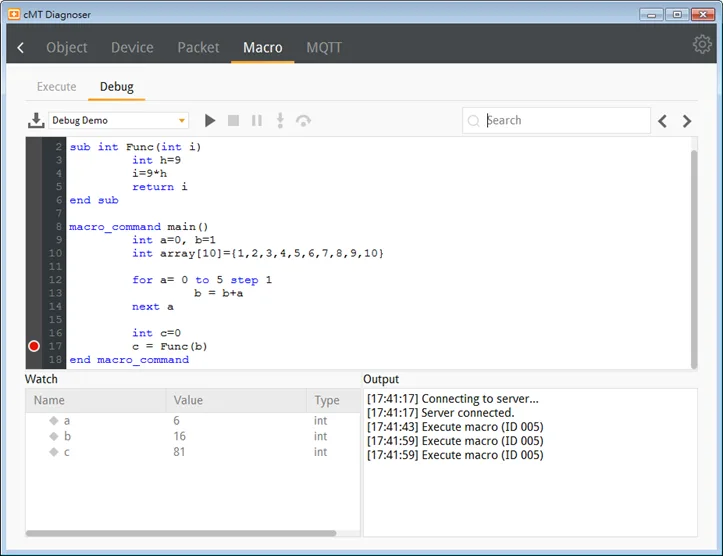Switch to the MQTT tab
Viewport: 723px width, 556px height.
324,47
